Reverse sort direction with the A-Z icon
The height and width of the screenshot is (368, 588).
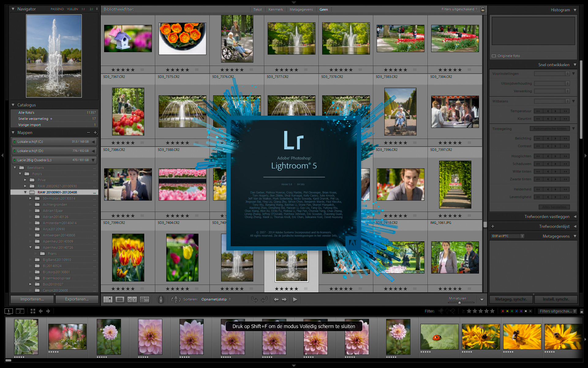[x=175, y=299]
